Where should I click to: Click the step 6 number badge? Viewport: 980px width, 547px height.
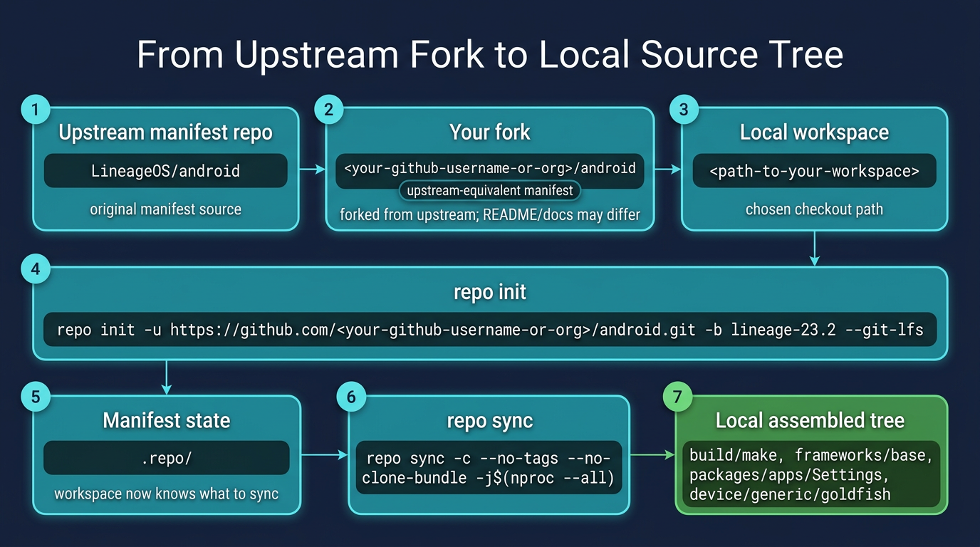[350, 397]
